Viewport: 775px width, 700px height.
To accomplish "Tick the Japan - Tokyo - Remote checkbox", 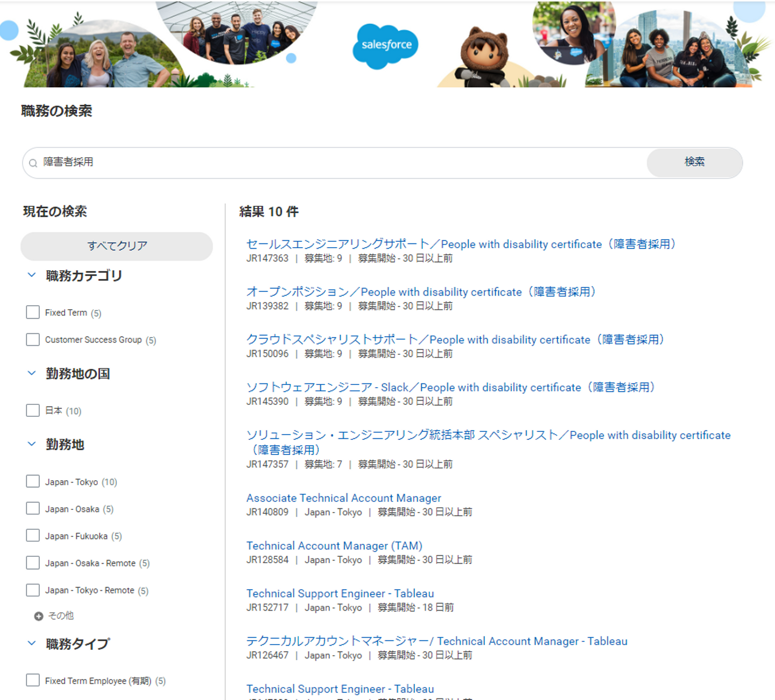I will [x=33, y=590].
